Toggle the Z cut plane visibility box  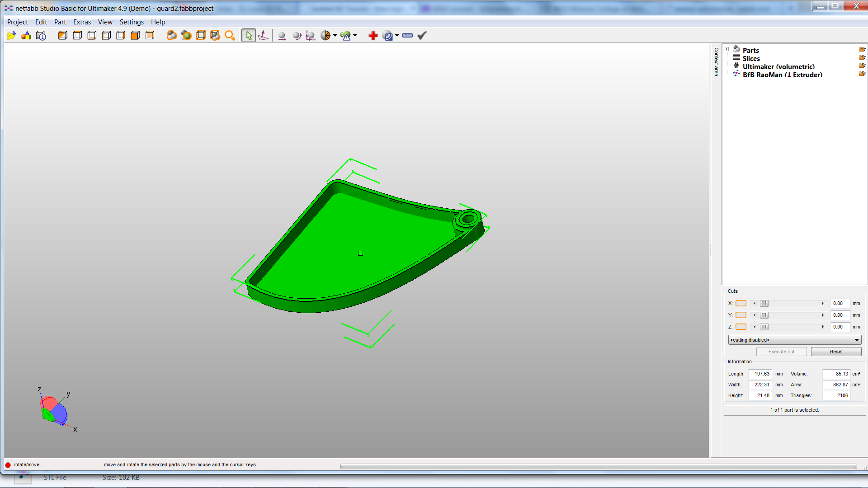tap(741, 327)
